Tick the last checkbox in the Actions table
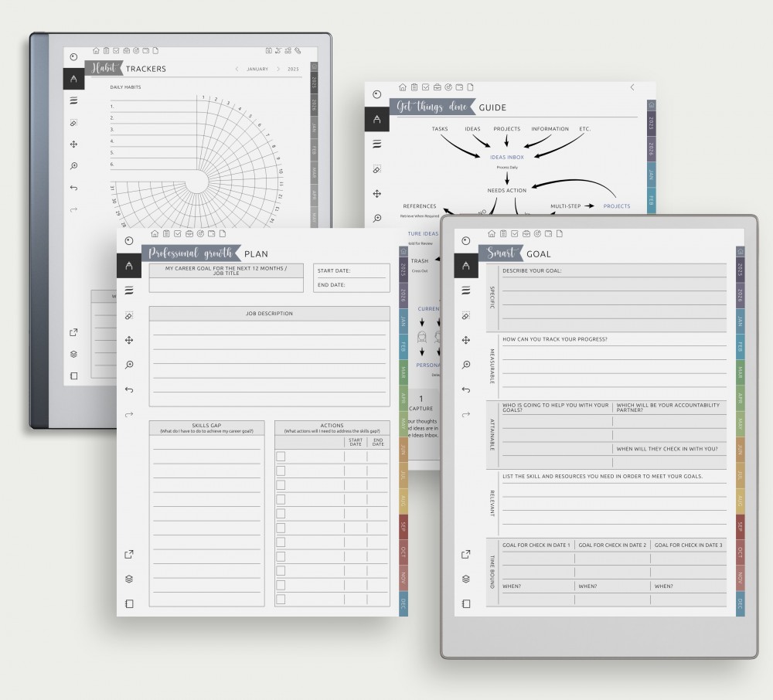 tap(281, 599)
